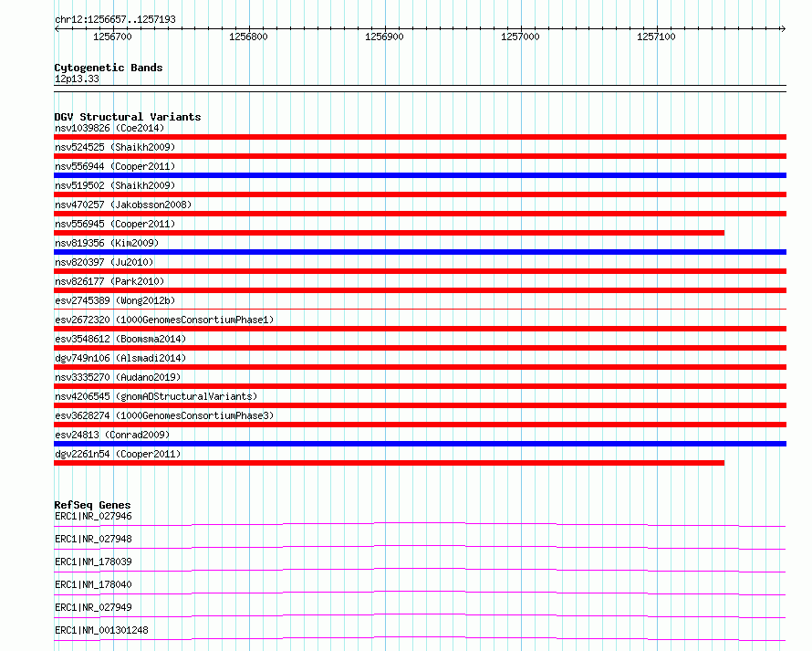Select the red bar for nsv524525
The image size is (812, 651).
[x=420, y=156]
